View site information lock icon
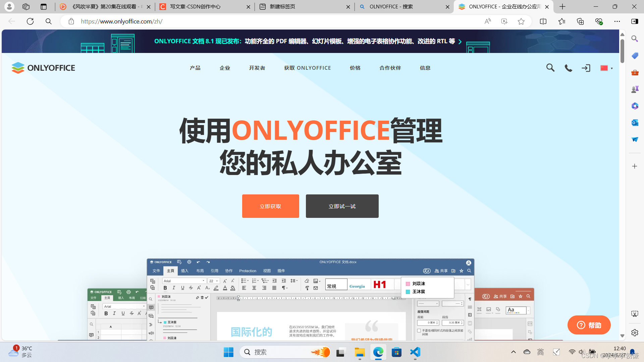 pos(71,21)
